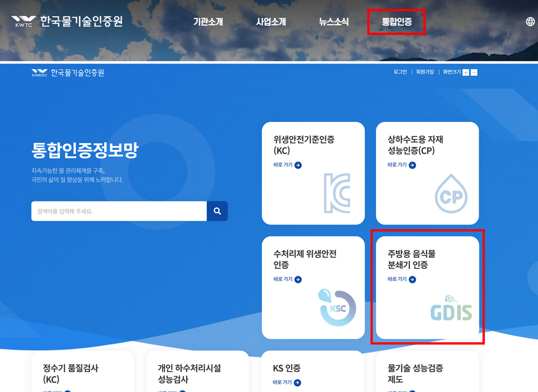Viewport: 538px width, 392px height.
Task: Click the KSC certification logo
Action: pyautogui.click(x=337, y=308)
